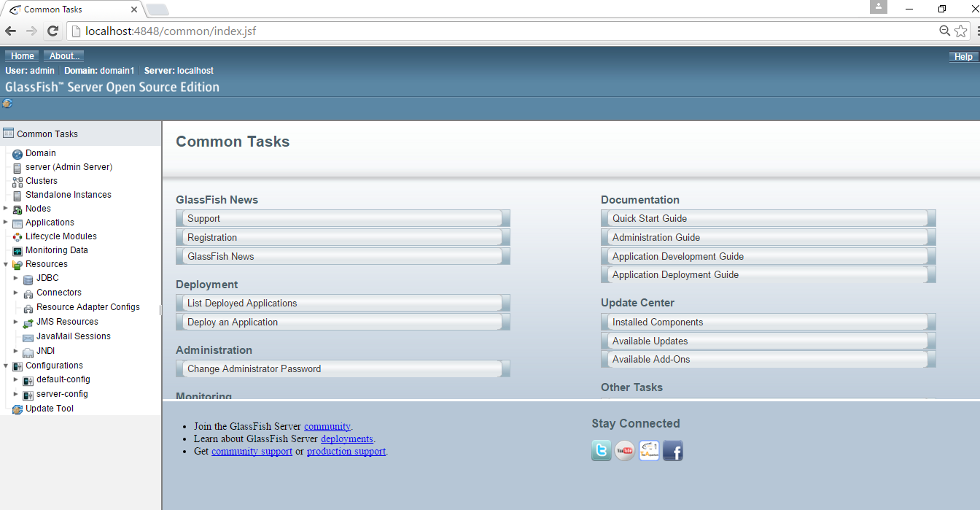Viewport: 980px width, 510px height.
Task: Open the Administration Guide
Action: [769, 238]
